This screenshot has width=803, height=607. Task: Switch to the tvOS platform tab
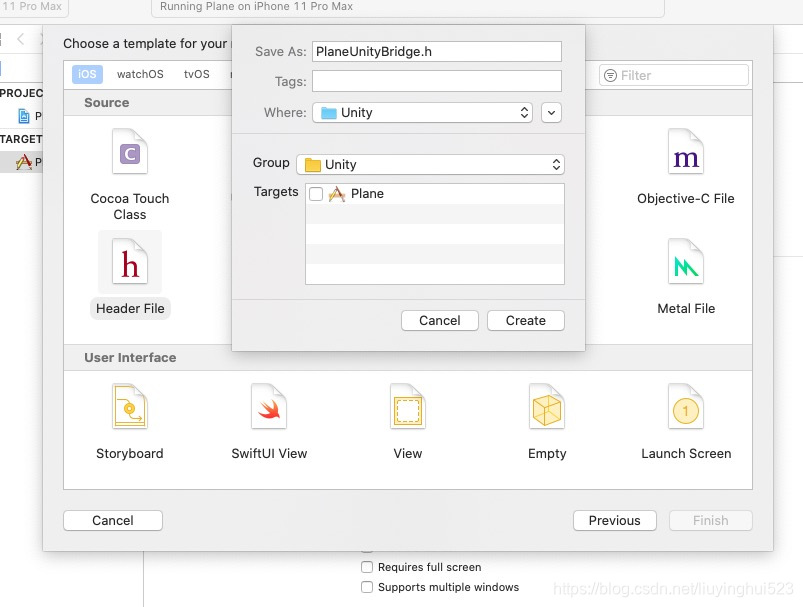[197, 74]
